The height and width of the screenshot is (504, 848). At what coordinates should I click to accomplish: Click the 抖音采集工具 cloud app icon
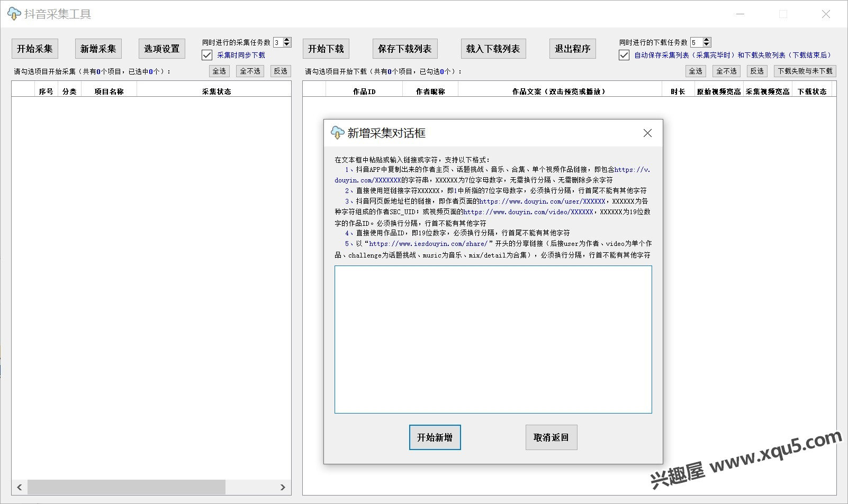[x=14, y=14]
